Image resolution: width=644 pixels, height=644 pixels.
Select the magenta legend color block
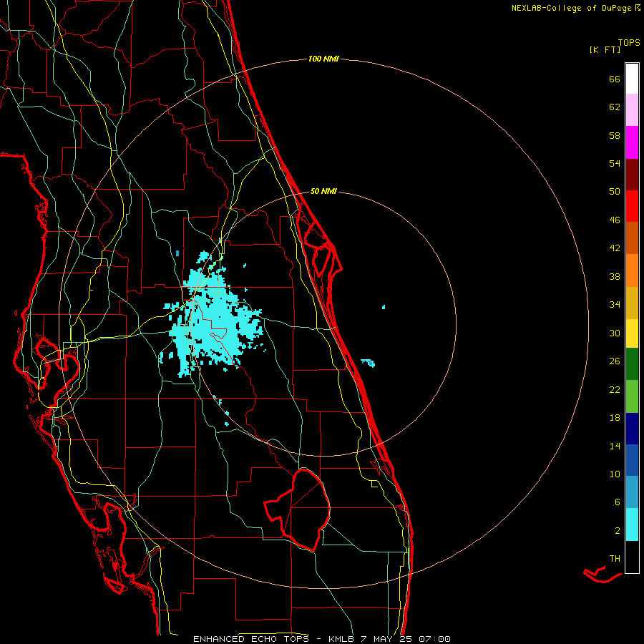632,142
